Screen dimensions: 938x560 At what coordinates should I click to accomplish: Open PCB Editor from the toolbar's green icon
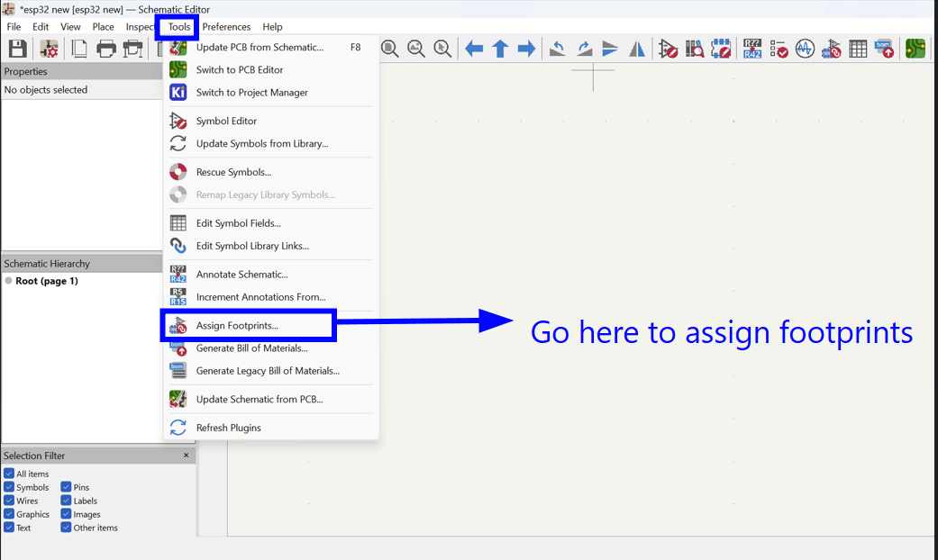click(915, 49)
